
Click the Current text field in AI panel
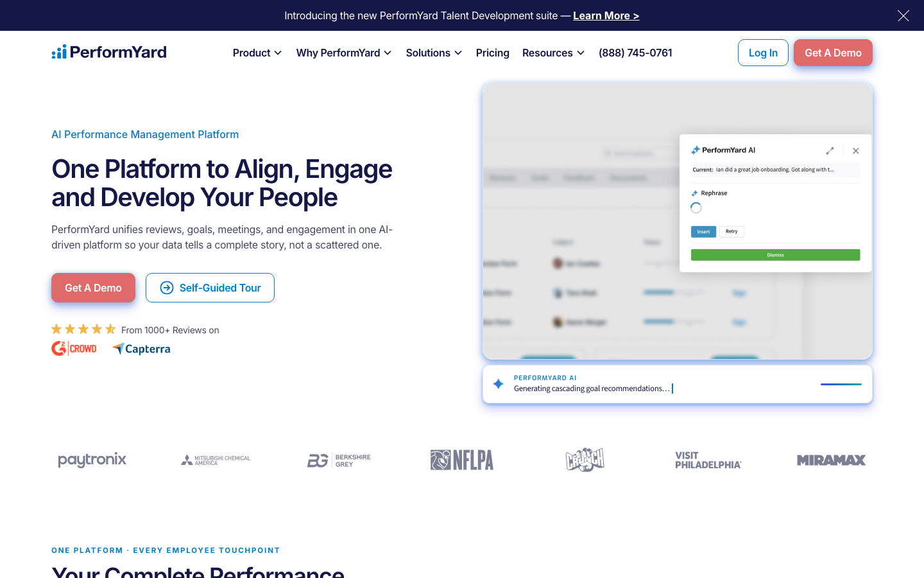coord(775,170)
